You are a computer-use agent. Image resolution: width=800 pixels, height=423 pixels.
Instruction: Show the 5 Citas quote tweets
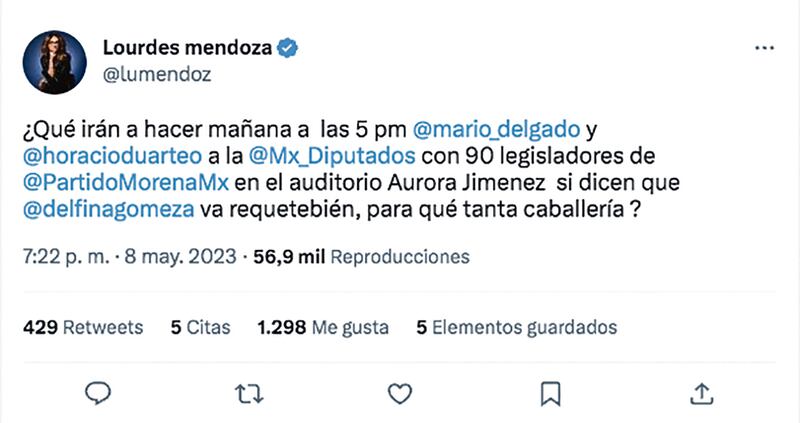click(200, 327)
